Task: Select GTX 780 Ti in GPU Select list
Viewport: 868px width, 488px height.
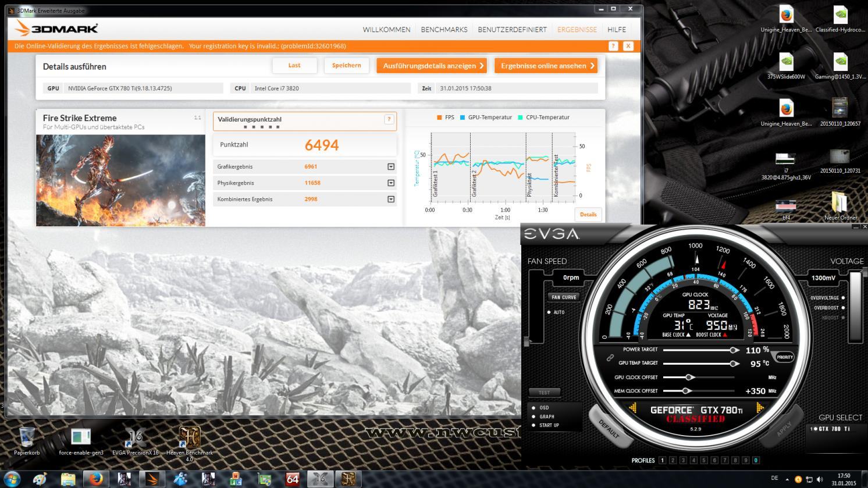Action: pos(831,429)
